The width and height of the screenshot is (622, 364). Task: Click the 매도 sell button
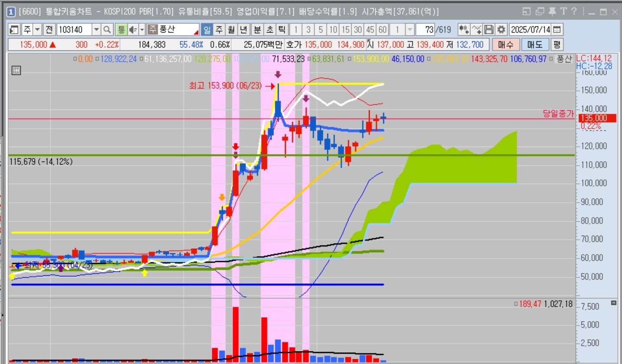tap(535, 44)
